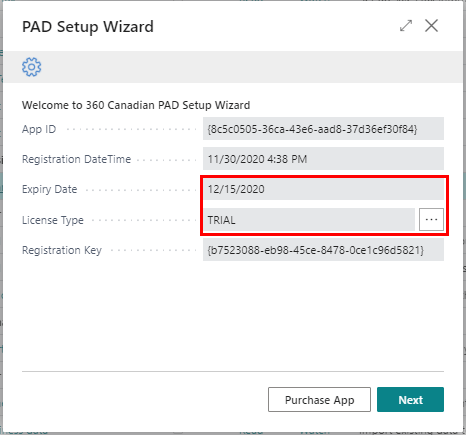Click the App ID value field
The height and width of the screenshot is (435, 466).
[323, 129]
